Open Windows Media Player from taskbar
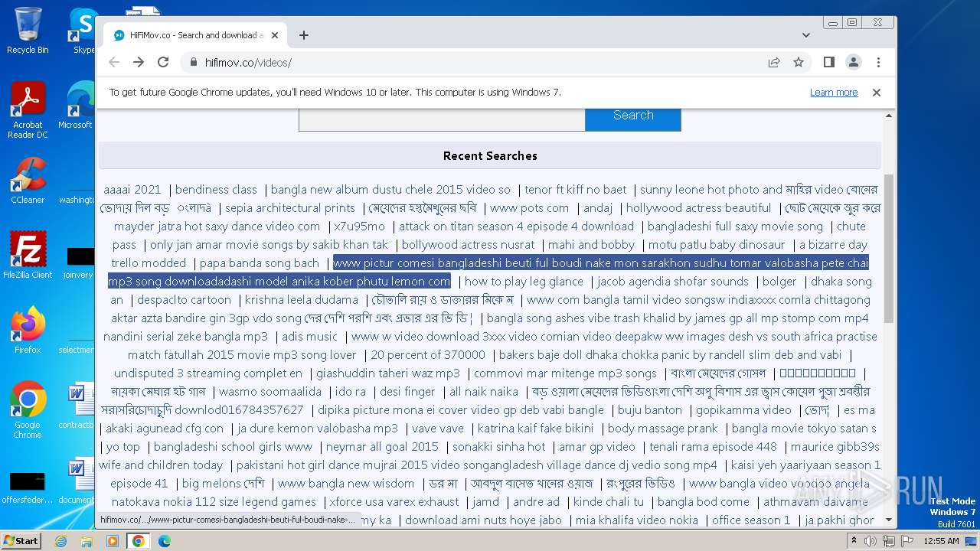Screen dimensions: 980x551 [x=113, y=541]
